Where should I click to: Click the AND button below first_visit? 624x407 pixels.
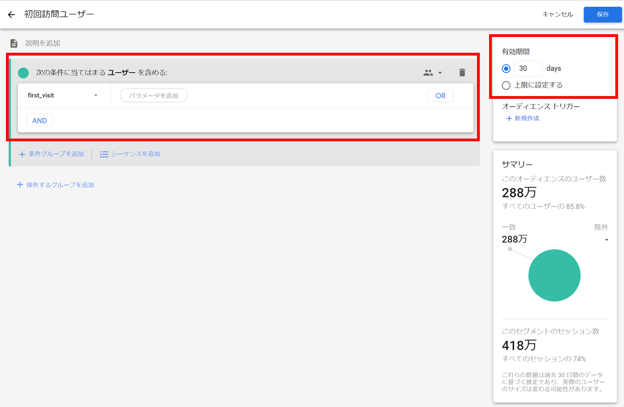click(x=39, y=121)
